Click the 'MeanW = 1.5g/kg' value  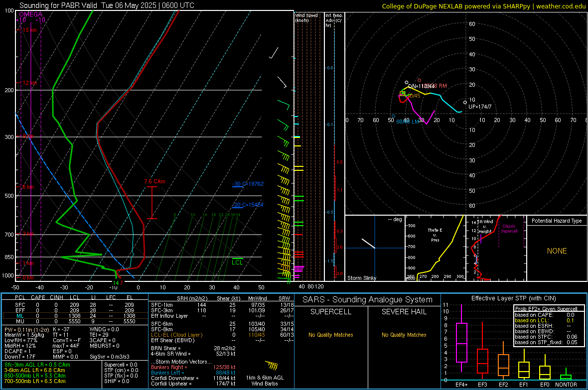[24, 335]
